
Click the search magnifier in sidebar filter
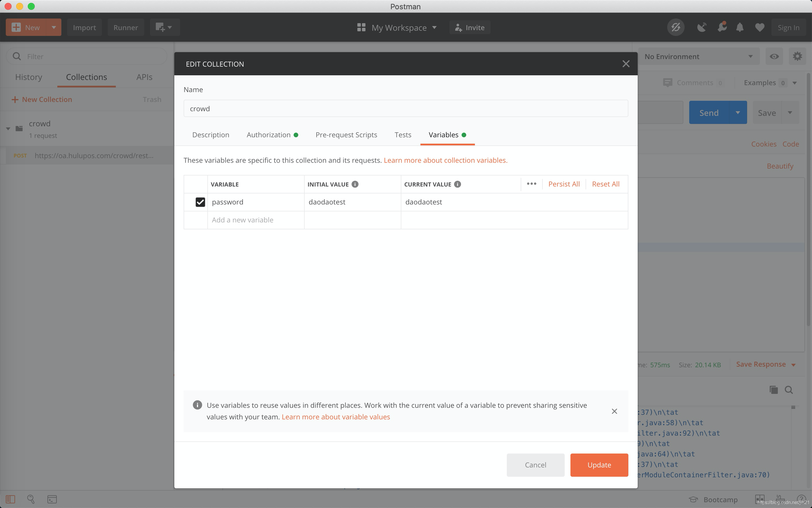(17, 56)
